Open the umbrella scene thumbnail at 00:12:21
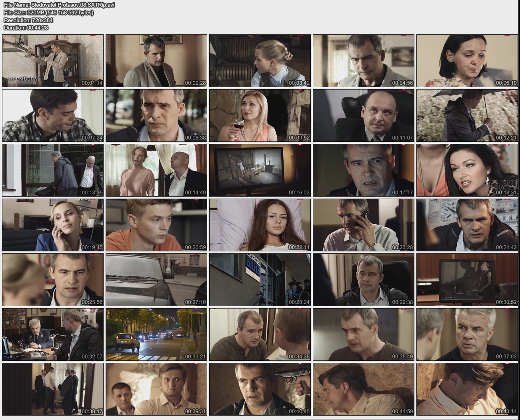 click(467, 115)
